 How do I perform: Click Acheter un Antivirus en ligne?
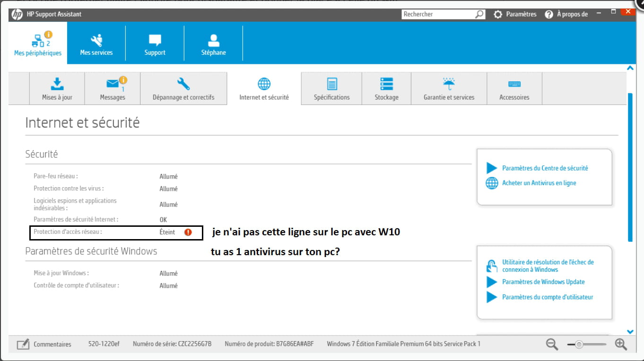[539, 183]
